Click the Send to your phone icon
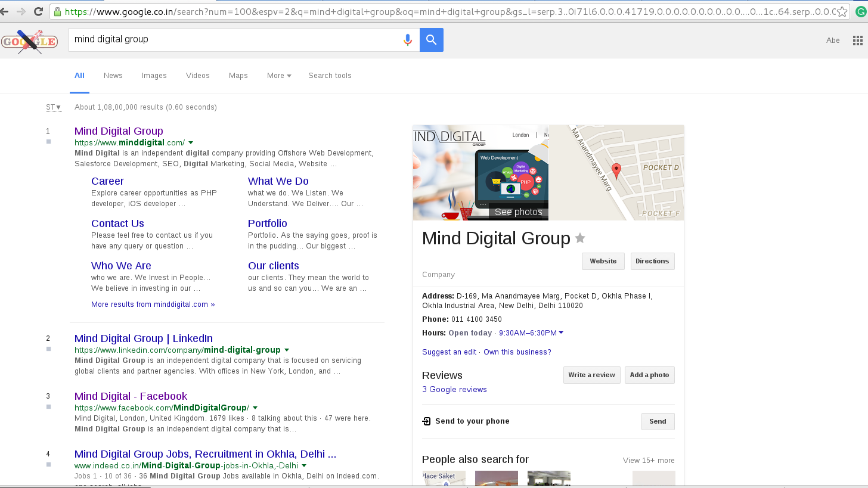The height and width of the screenshot is (488, 868). pos(426,421)
